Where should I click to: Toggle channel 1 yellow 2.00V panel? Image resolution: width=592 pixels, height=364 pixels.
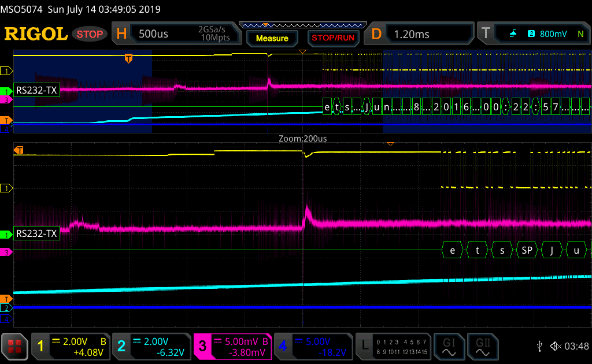point(69,346)
